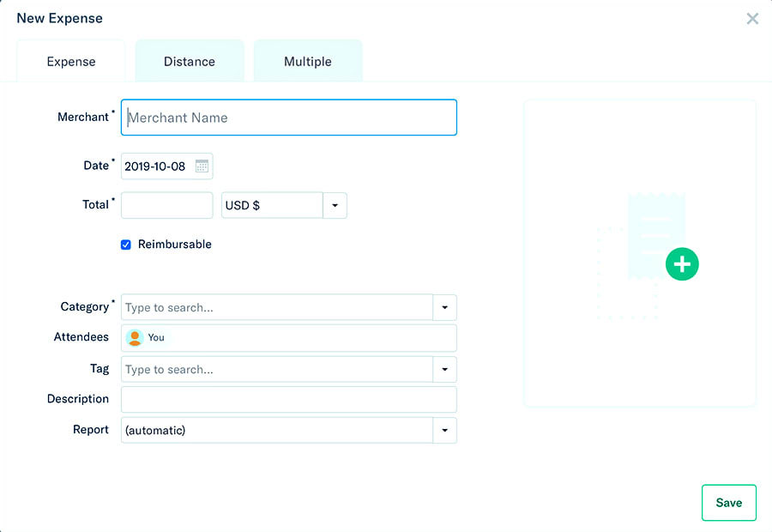This screenshot has height=532, width=772.
Task: Click the Category search field
Action: 277,307
